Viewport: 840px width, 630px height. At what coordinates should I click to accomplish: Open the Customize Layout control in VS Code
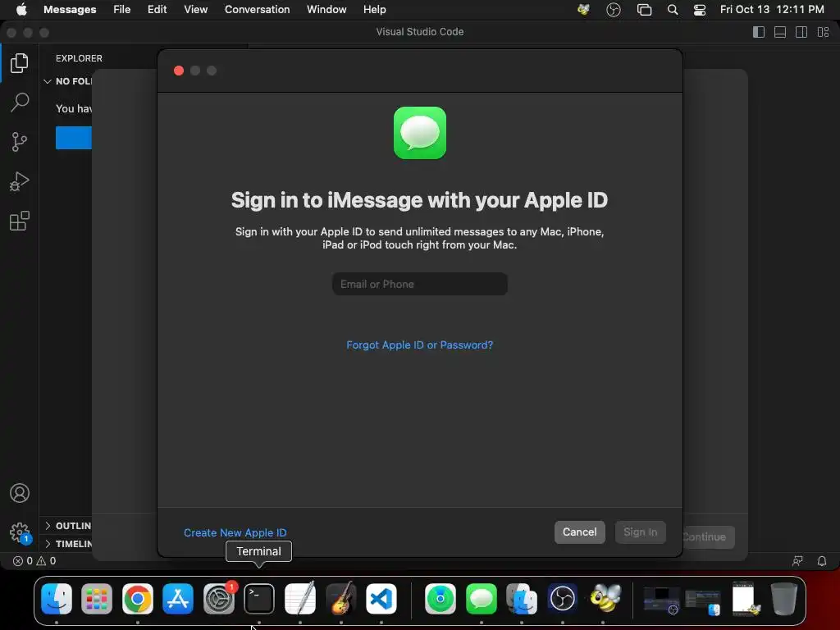pyautogui.click(x=824, y=32)
